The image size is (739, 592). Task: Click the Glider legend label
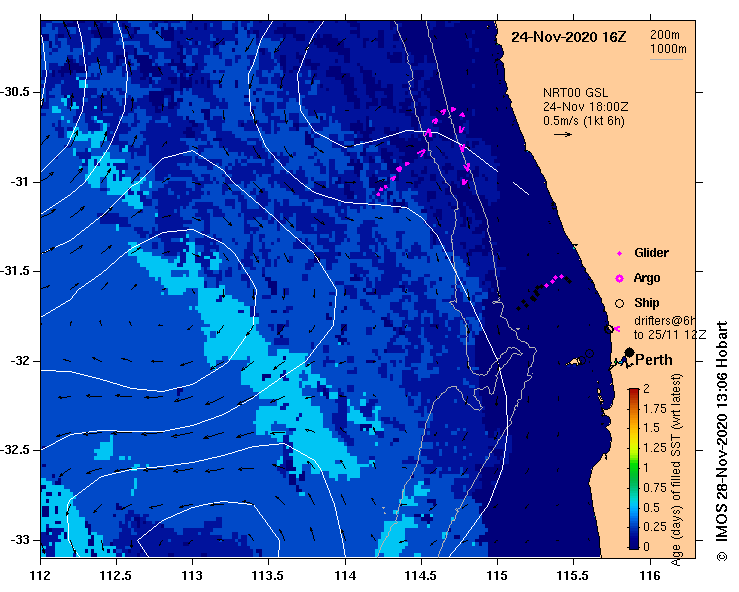click(x=651, y=253)
